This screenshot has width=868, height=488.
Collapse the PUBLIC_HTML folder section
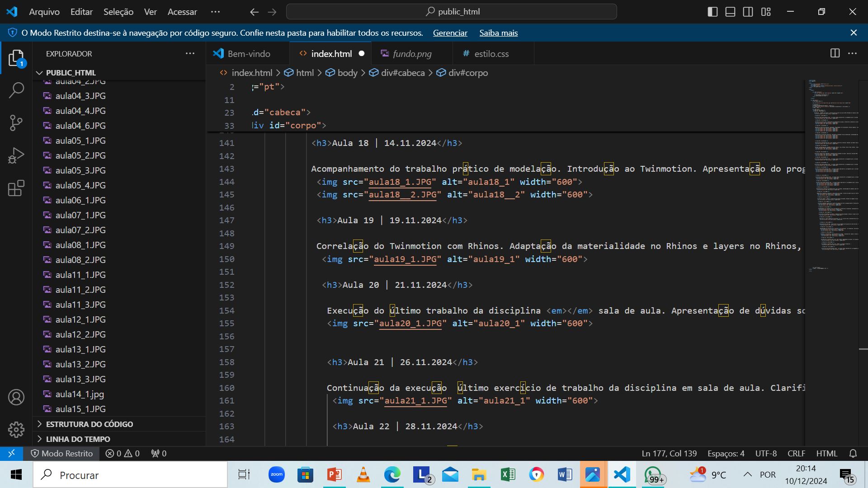(x=119, y=72)
